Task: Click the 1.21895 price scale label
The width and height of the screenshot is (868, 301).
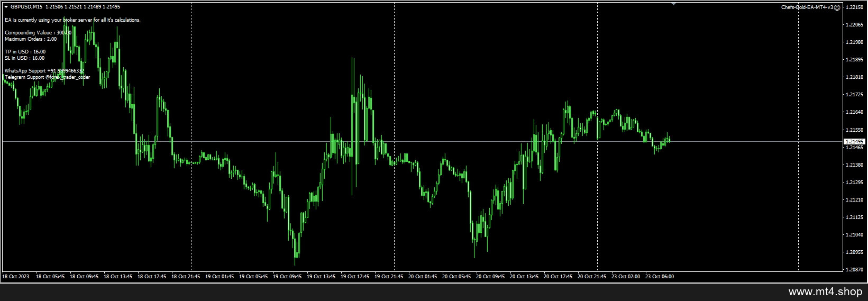Action: point(855,60)
